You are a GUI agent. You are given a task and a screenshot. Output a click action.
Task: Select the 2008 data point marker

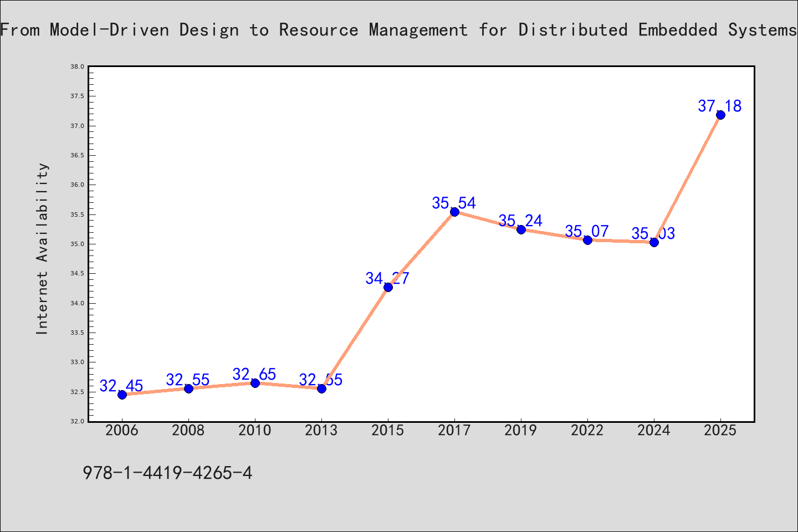188,388
